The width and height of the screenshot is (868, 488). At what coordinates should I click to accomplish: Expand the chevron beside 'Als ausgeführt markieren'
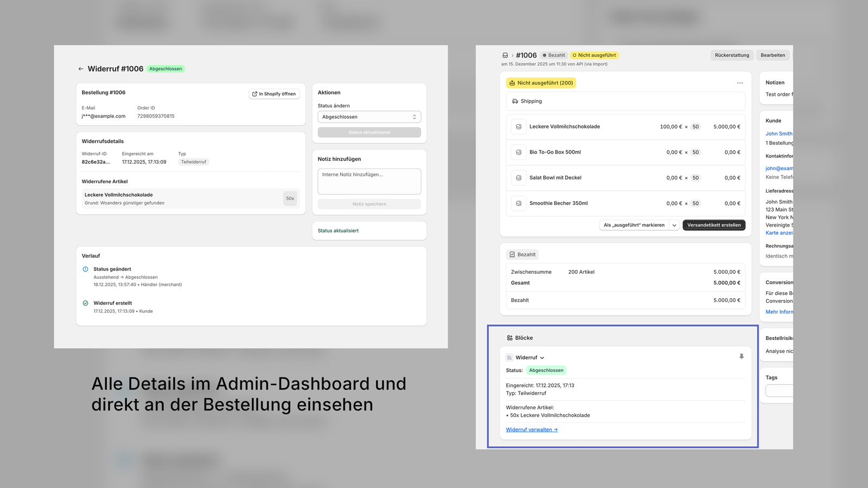[674, 224]
